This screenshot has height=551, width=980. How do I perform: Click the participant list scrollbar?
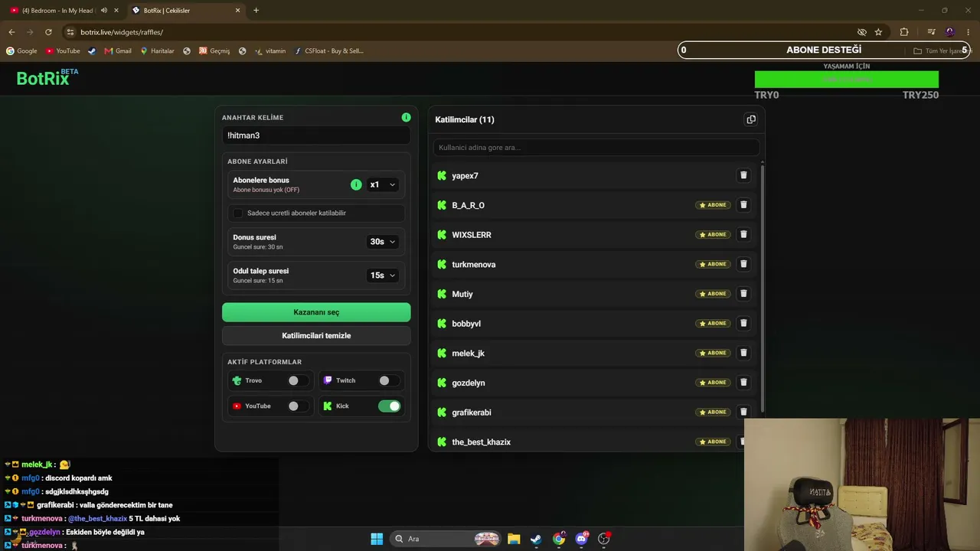762,287
